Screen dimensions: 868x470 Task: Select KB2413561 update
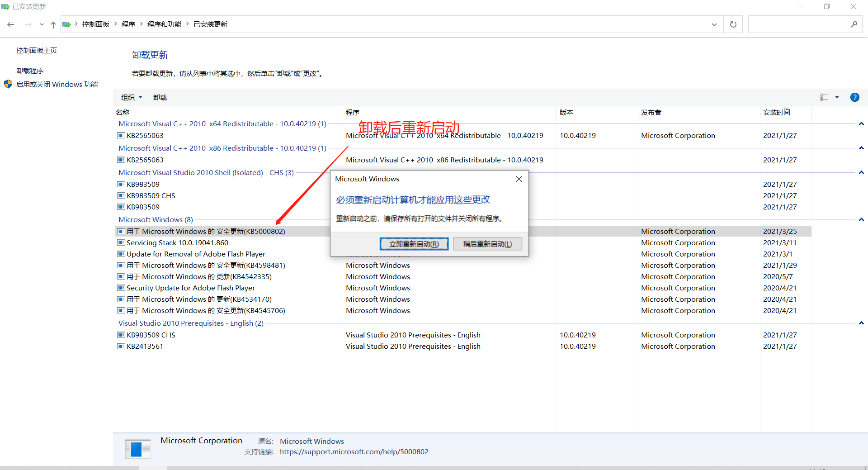[145, 347]
